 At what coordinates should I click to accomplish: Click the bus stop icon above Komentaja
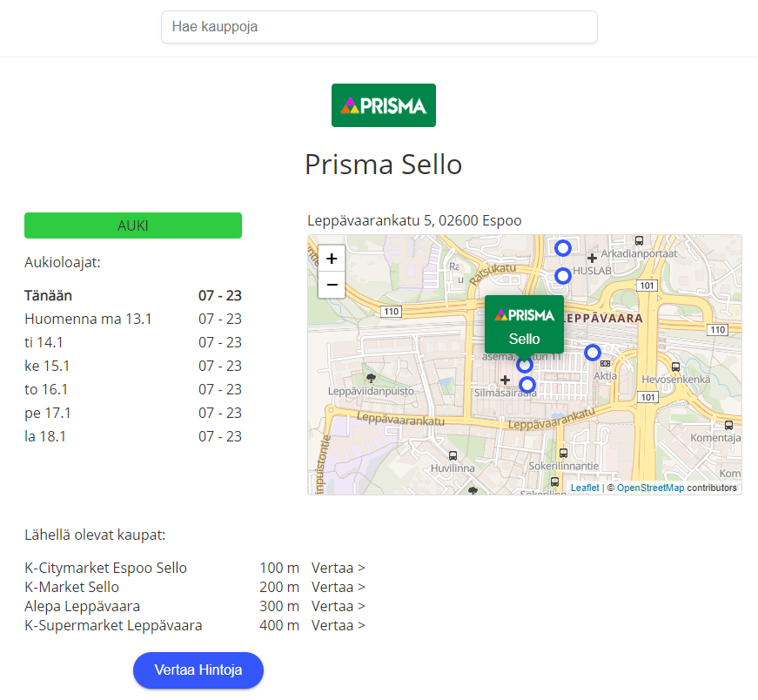tap(728, 426)
